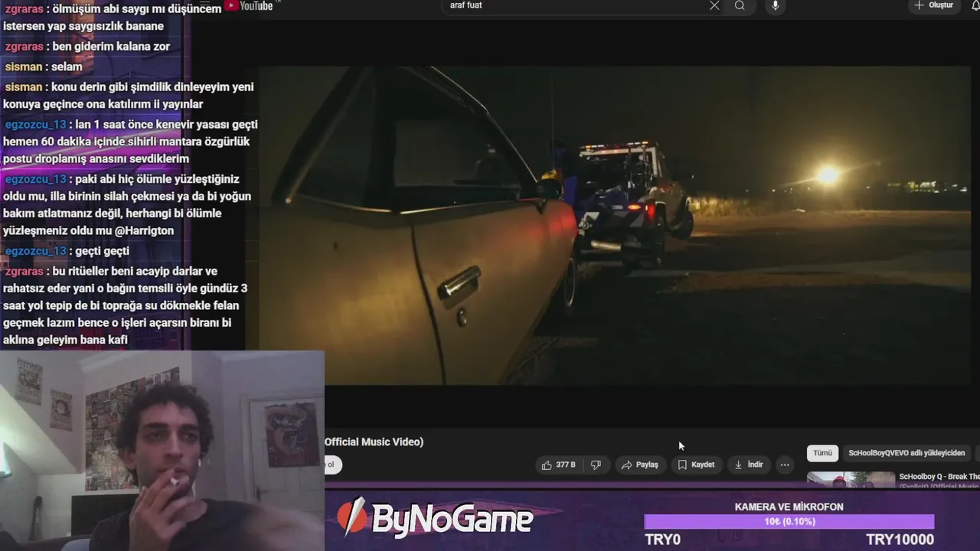Click username zgraras on 'bu ritüeller beni' message
Image resolution: width=980 pixels, height=551 pixels.
pos(24,272)
